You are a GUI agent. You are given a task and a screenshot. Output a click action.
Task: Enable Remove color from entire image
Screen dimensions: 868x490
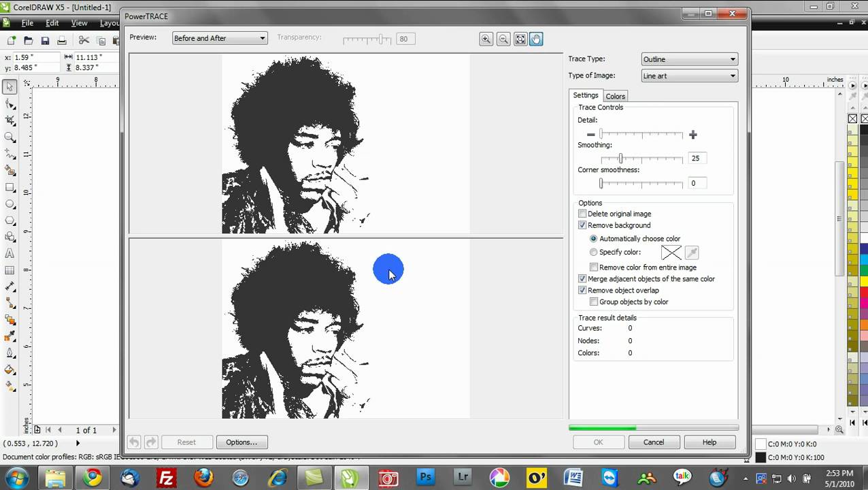(594, 267)
